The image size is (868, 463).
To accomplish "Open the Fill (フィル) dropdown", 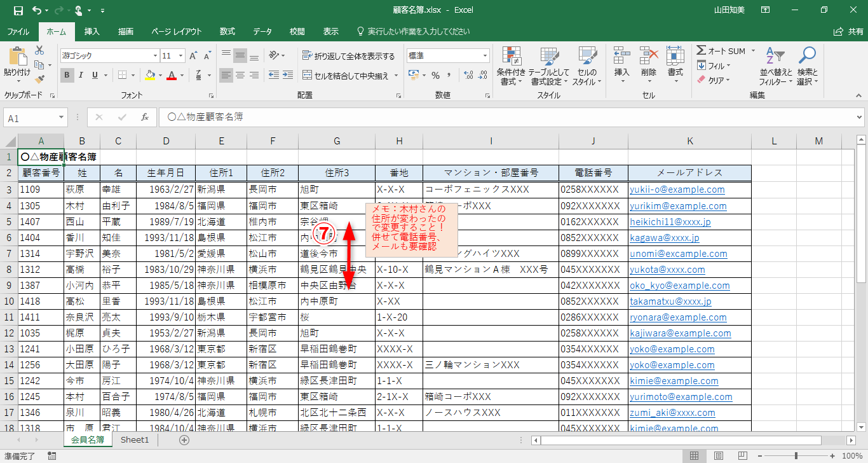I will click(x=713, y=66).
